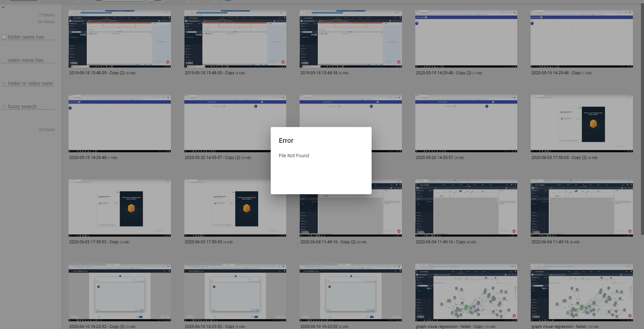Click the approximate icon beside fuzzy search
Viewport: 644px width, 329px height.
4,106
